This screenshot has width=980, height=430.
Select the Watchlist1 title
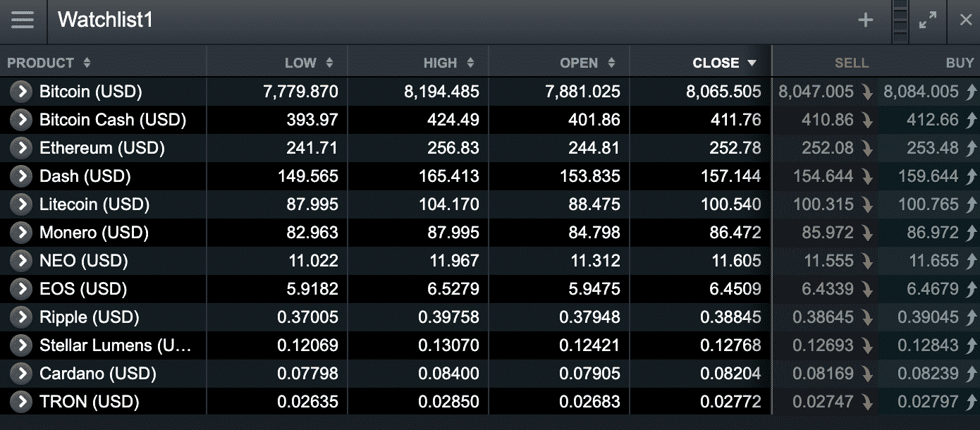pyautogui.click(x=106, y=20)
